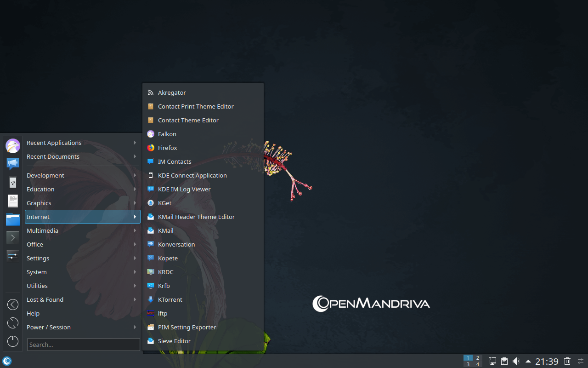Show hidden system tray icons arrow
Image resolution: width=588 pixels, height=368 pixels.
(528, 361)
